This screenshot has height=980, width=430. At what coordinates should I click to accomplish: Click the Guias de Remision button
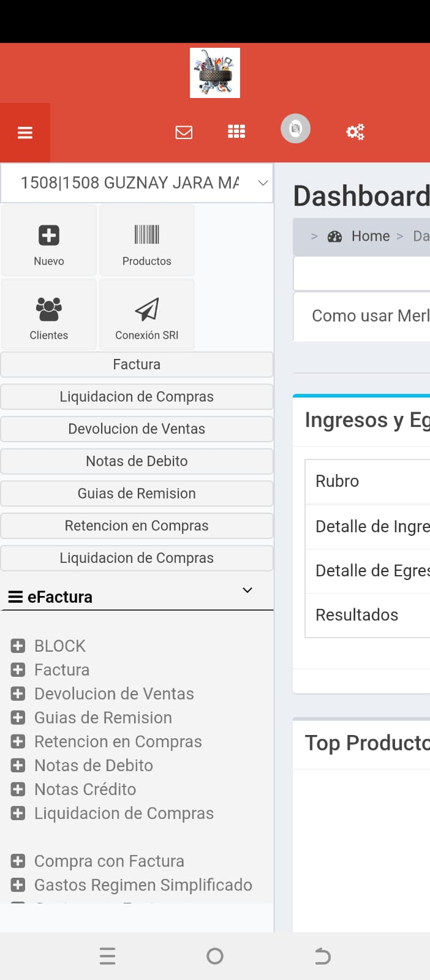point(137,494)
